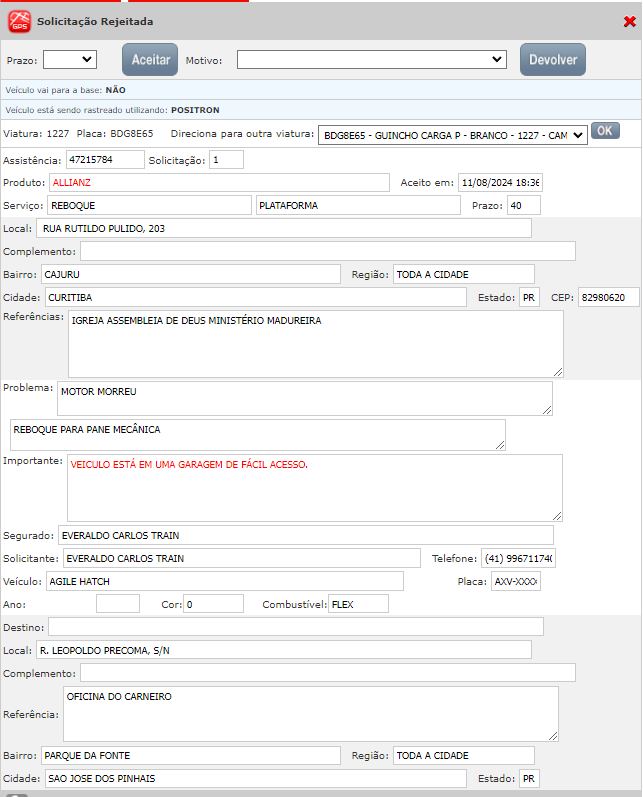Expand the Direciona para outra viatura list
This screenshot has width=643, height=797.
click(452, 135)
